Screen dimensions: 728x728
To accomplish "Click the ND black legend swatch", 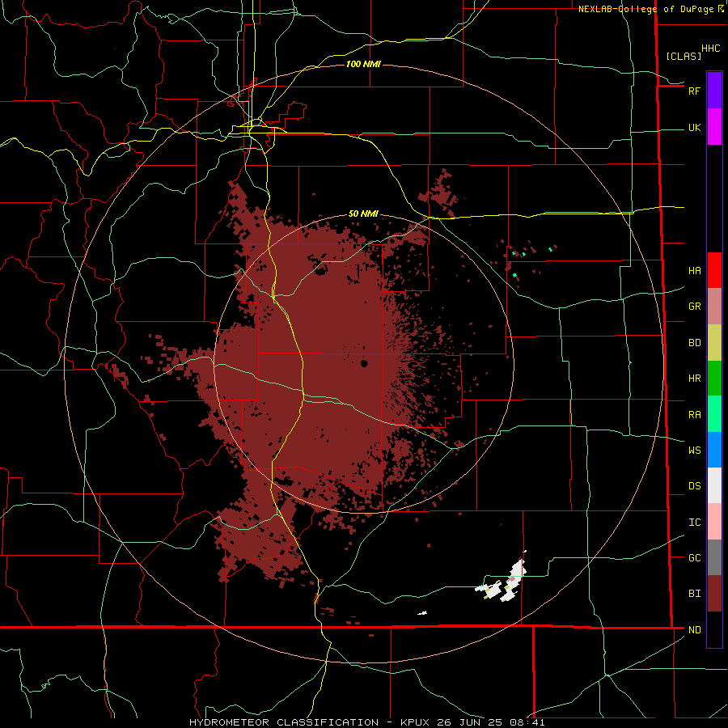I will coord(714,629).
